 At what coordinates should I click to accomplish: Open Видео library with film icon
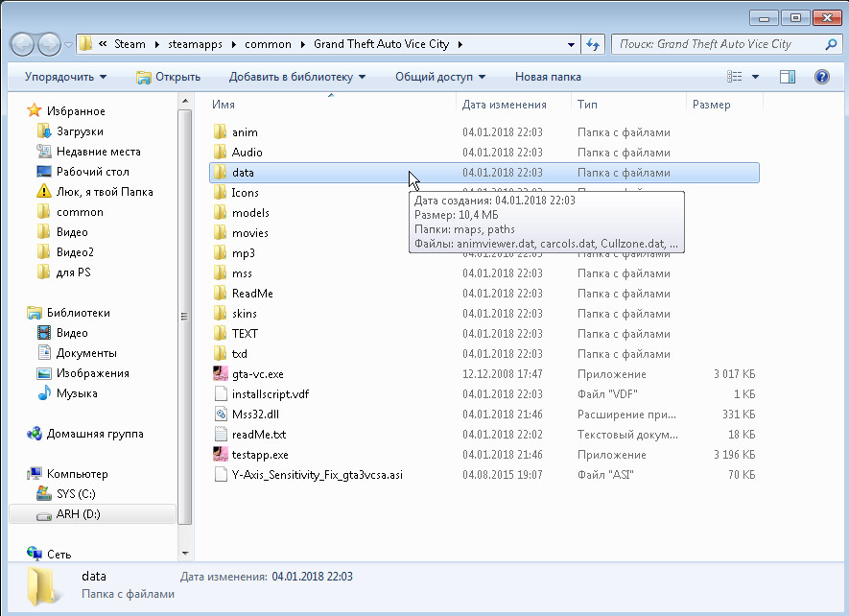tap(44, 333)
